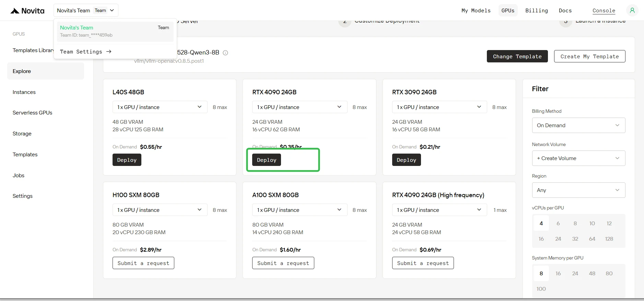Click the $2.89/hr price on H100 card
This screenshot has width=644, height=301.
click(x=151, y=250)
